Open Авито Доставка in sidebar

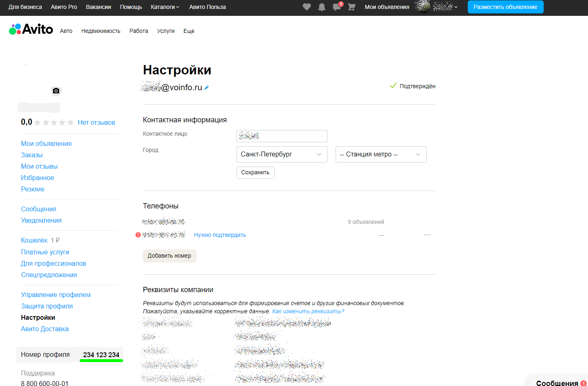click(x=45, y=329)
